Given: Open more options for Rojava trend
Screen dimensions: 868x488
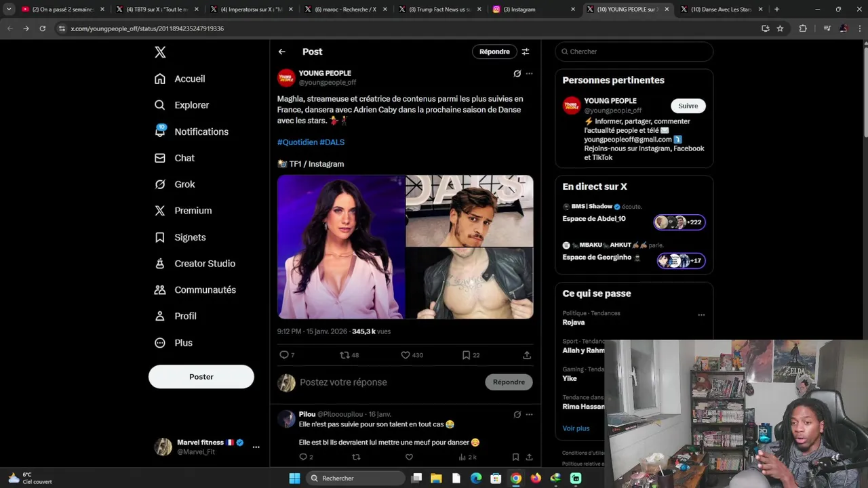Looking at the screenshot, I should [x=701, y=314].
